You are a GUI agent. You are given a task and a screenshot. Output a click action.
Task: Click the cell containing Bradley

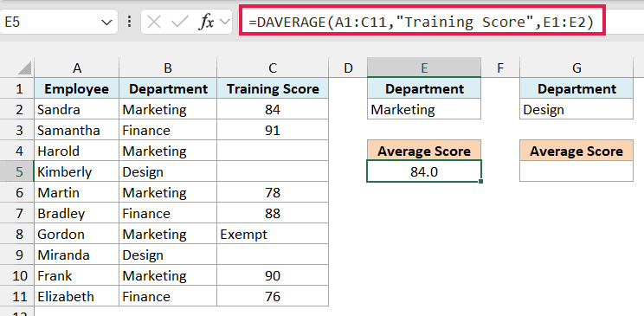[77, 213]
